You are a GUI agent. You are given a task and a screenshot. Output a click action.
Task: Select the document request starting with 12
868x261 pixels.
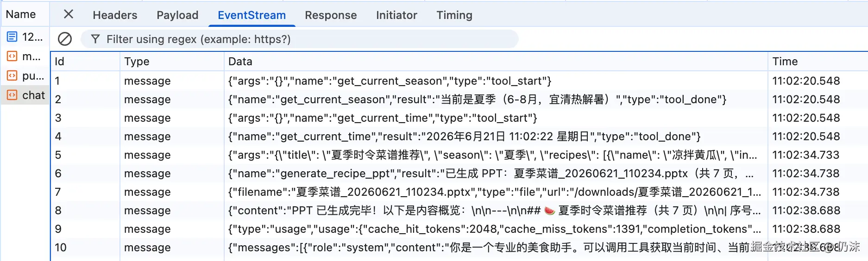(x=25, y=37)
